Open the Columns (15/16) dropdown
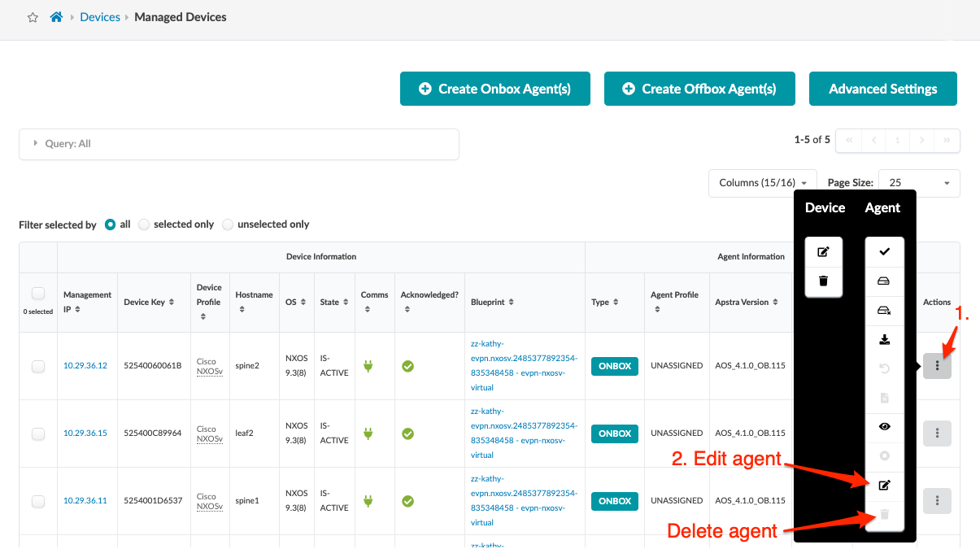The width and height of the screenshot is (980, 549). pos(762,183)
